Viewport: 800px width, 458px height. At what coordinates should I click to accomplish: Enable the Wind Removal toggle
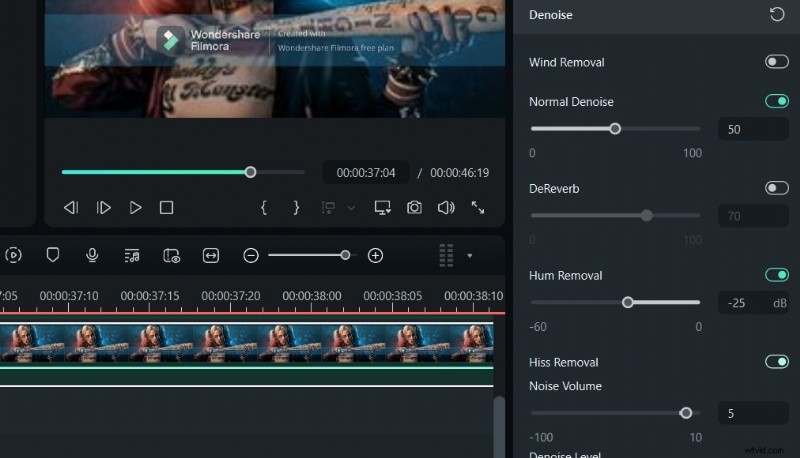coord(777,62)
